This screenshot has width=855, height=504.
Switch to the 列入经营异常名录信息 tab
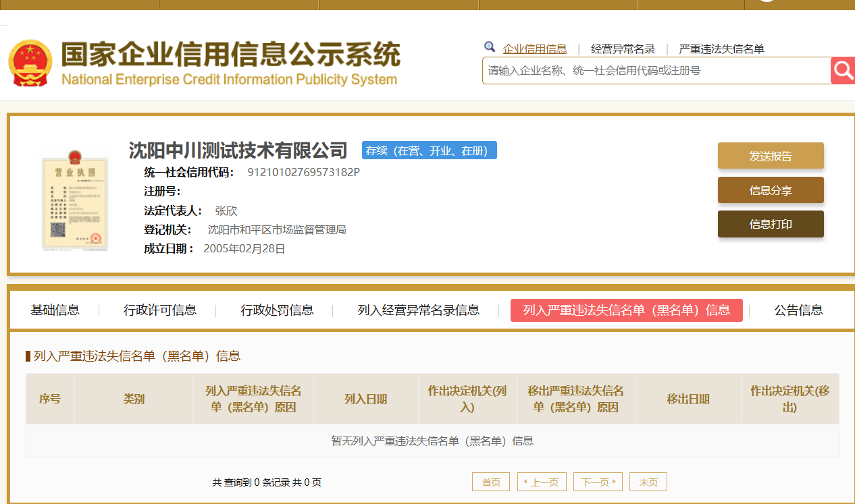pos(419,310)
